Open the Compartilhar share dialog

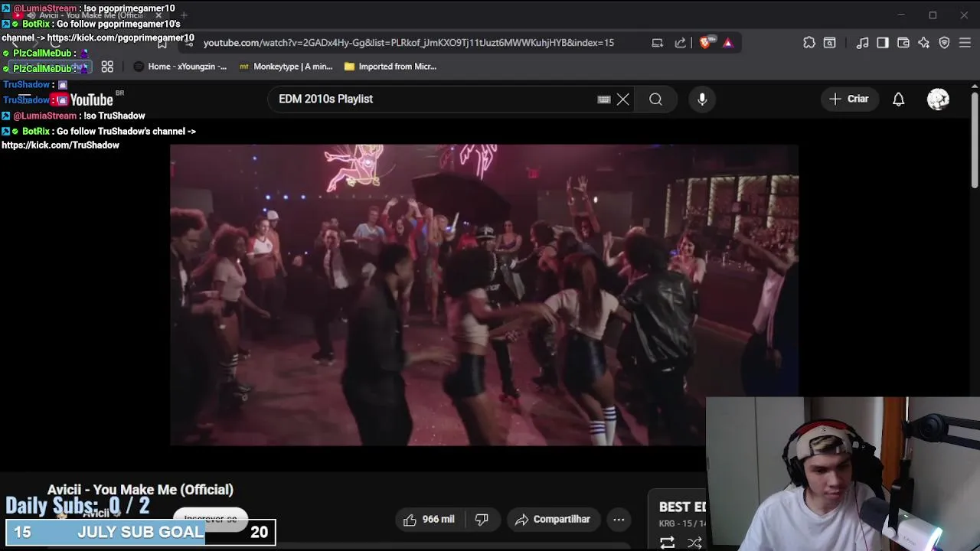[x=552, y=520]
